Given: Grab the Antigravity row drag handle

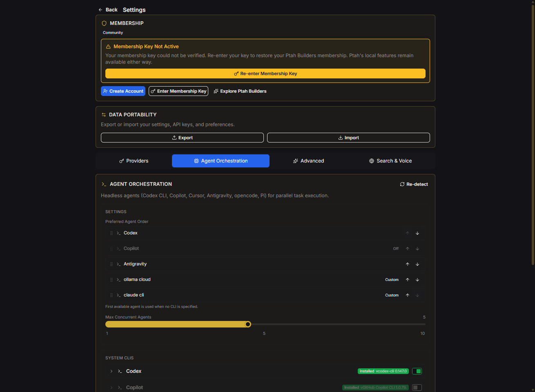Looking at the screenshot, I should click(x=111, y=264).
